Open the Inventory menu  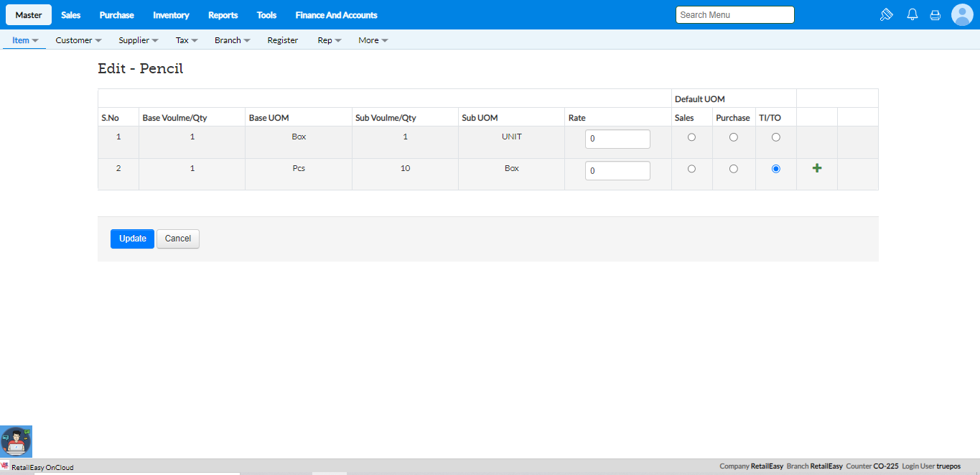coord(171,15)
